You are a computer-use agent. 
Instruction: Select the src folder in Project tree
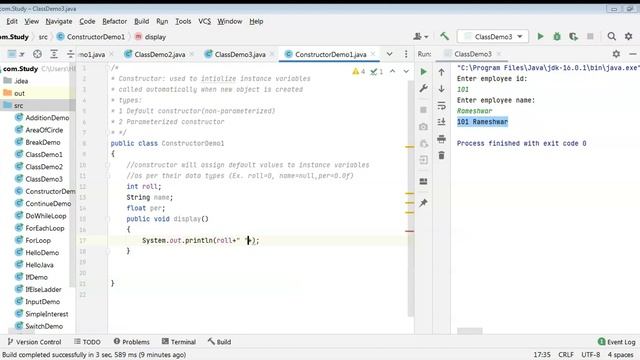[x=38, y=105]
